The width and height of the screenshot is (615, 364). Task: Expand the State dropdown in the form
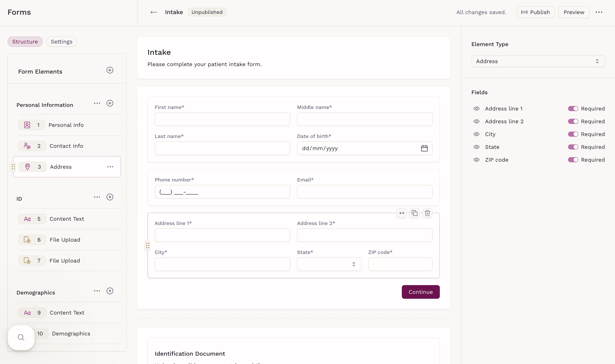coord(329,264)
